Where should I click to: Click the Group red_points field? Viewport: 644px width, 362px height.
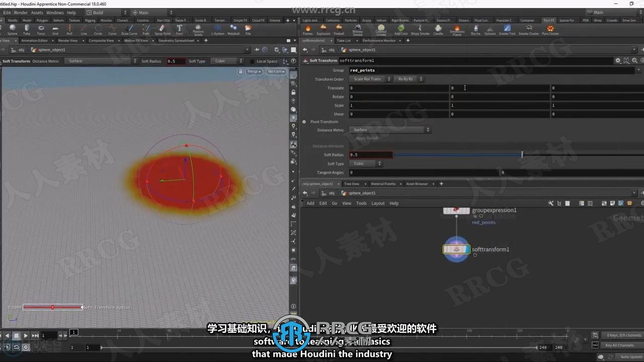tap(492, 70)
